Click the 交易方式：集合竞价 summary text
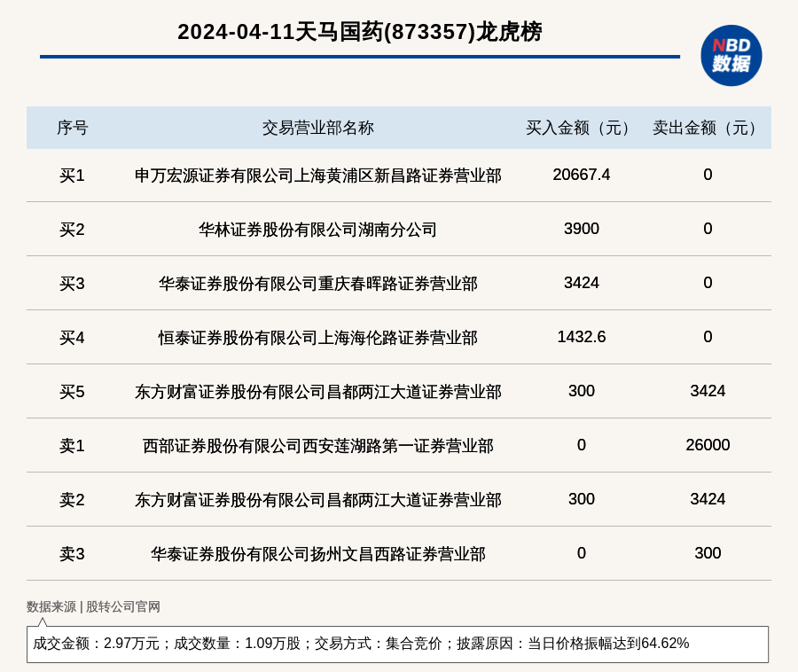This screenshot has width=798, height=672. [x=378, y=644]
